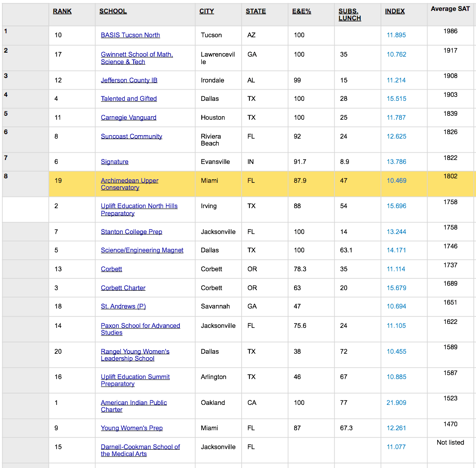Open the Corbett school link

(111, 269)
